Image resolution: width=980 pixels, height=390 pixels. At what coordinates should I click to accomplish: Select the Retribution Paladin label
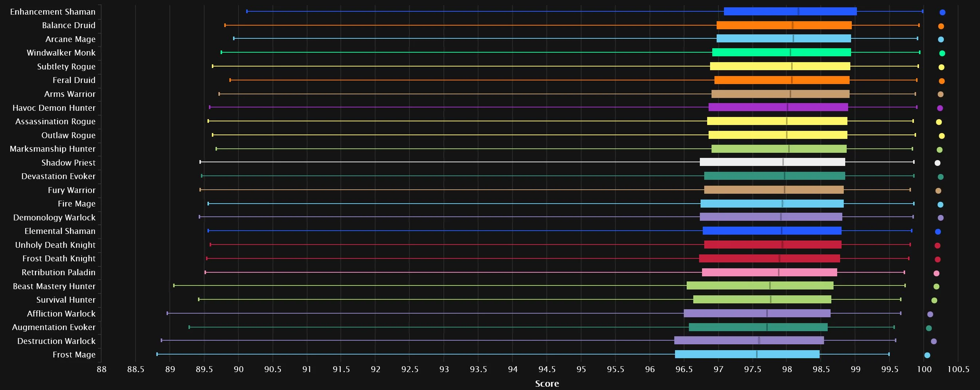click(x=58, y=272)
